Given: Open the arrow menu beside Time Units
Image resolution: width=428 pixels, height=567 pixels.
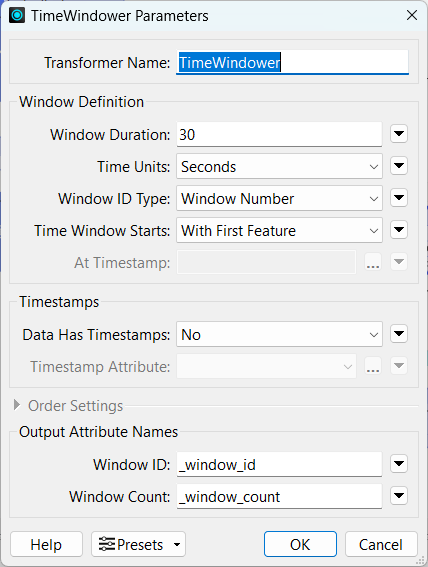Looking at the screenshot, I should pos(399,166).
